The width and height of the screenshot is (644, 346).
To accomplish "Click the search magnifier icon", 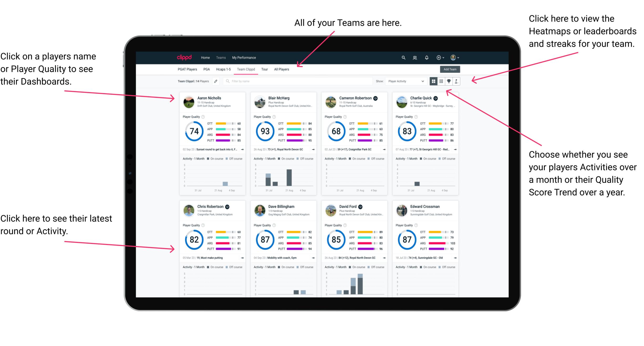I will (x=403, y=57).
